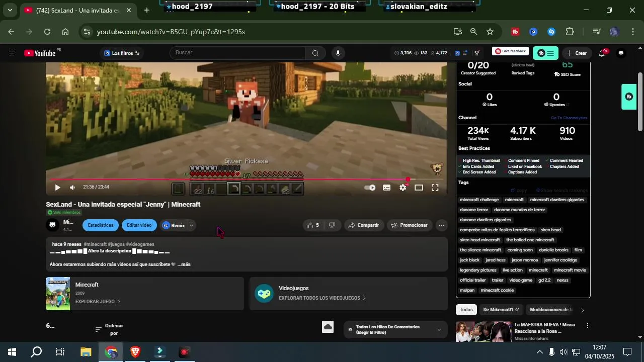Click the vidIQ extension icon in Chrome toolbar
This screenshot has width=644, height=362.
(x=533, y=32)
